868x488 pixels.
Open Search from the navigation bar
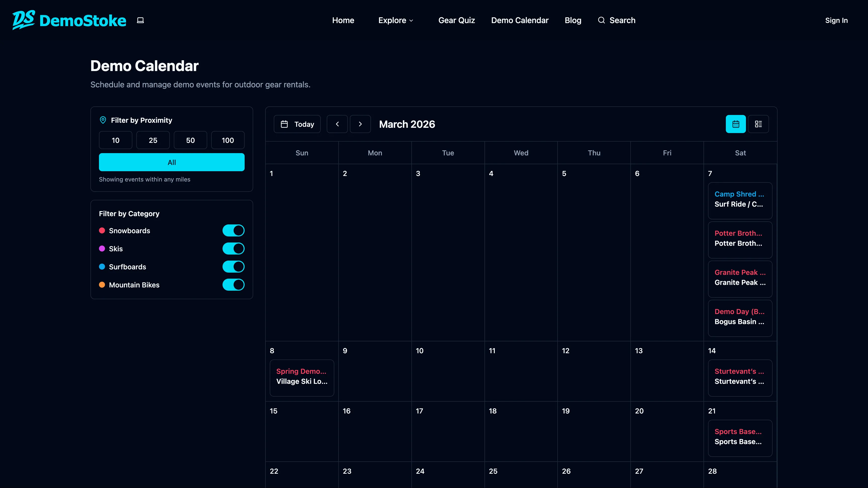pyautogui.click(x=617, y=20)
